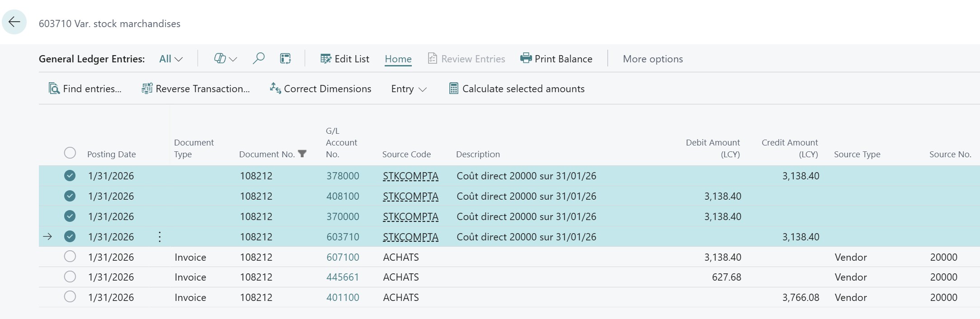Click the analysis mode layout icon

(285, 59)
